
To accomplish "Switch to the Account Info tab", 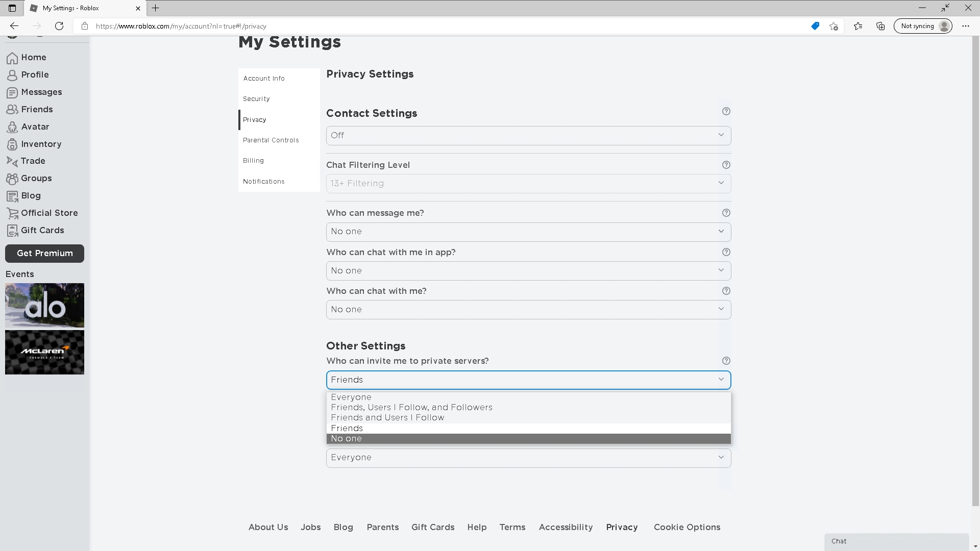I will pyautogui.click(x=279, y=79).
